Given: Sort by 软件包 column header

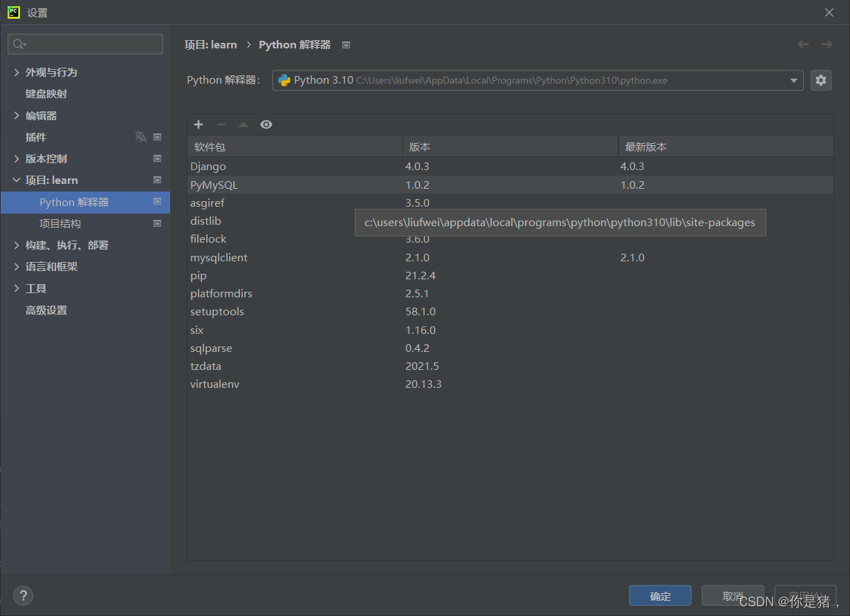Looking at the screenshot, I should click(295, 147).
